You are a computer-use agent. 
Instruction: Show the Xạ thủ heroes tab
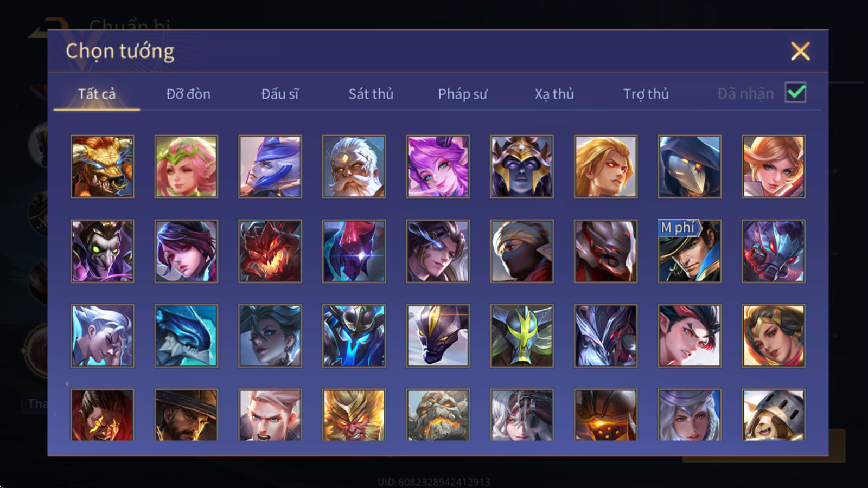tap(554, 94)
